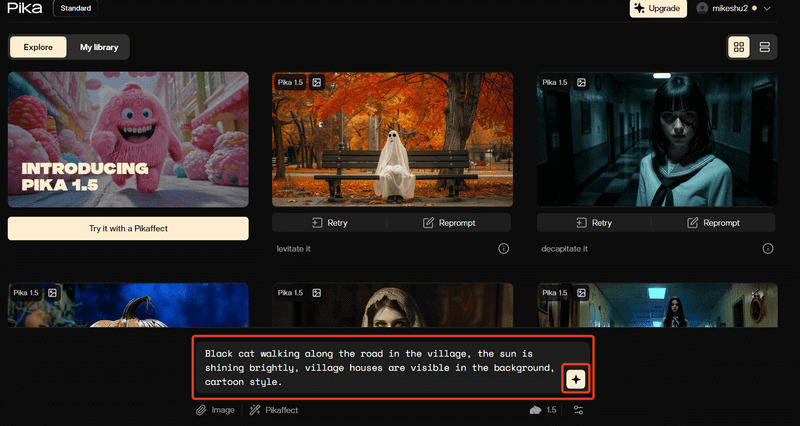Retry the levitate it video
The image size is (800, 426).
pyautogui.click(x=330, y=223)
